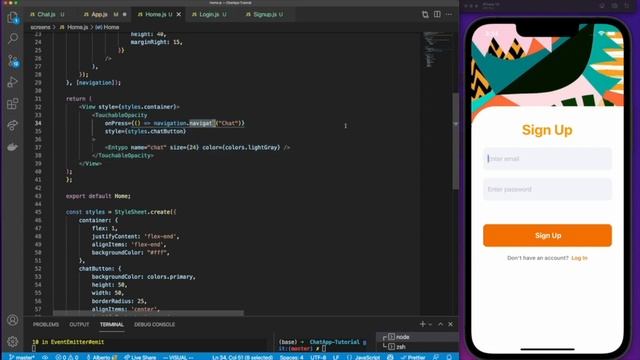Click Alberto user item in status bar
Image resolution: width=640 pixels, height=360 pixels.
[102, 357]
